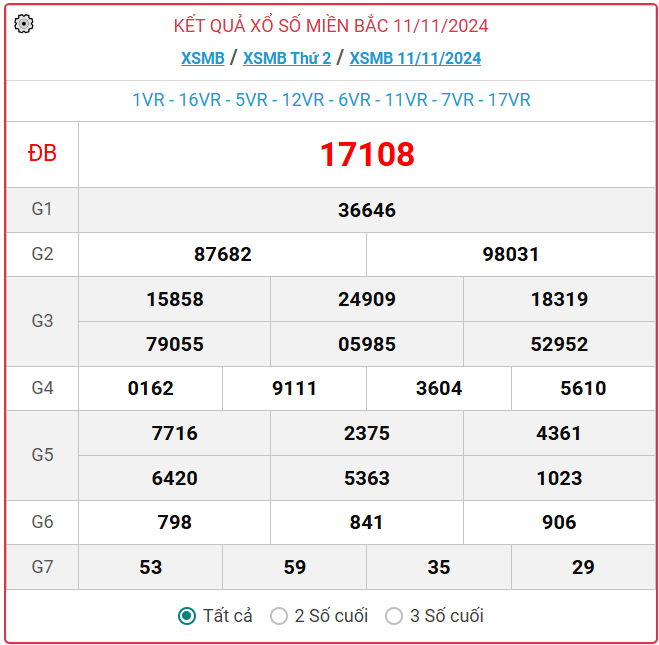659x645 pixels.
Task: Click the G1 prize number 36646
Action: (x=366, y=210)
